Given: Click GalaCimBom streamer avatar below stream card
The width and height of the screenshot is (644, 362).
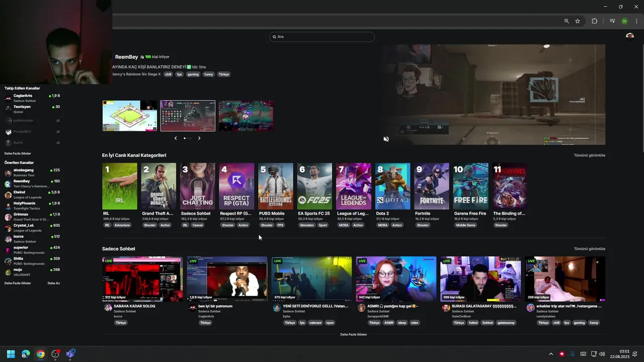Looking at the screenshot, I should (x=446, y=308).
